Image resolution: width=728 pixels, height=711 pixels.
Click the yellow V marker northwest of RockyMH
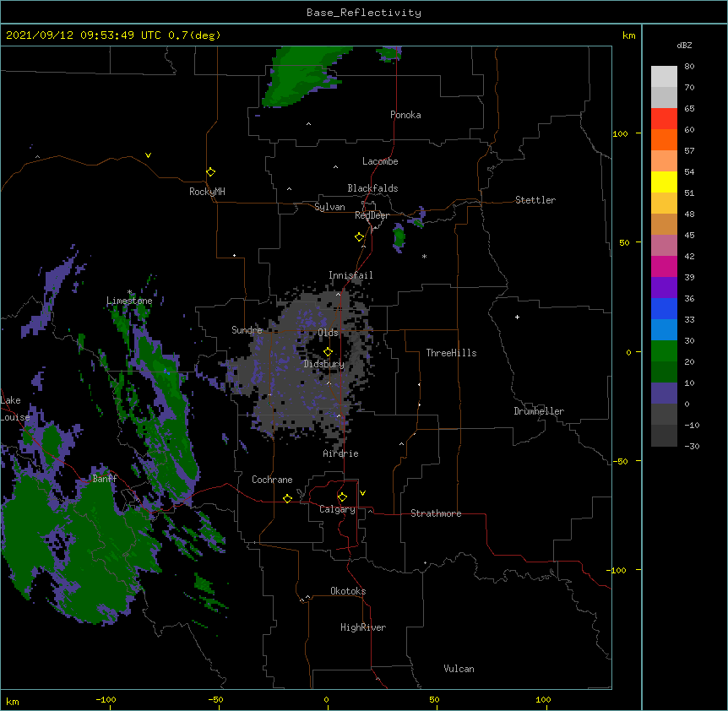[148, 155]
